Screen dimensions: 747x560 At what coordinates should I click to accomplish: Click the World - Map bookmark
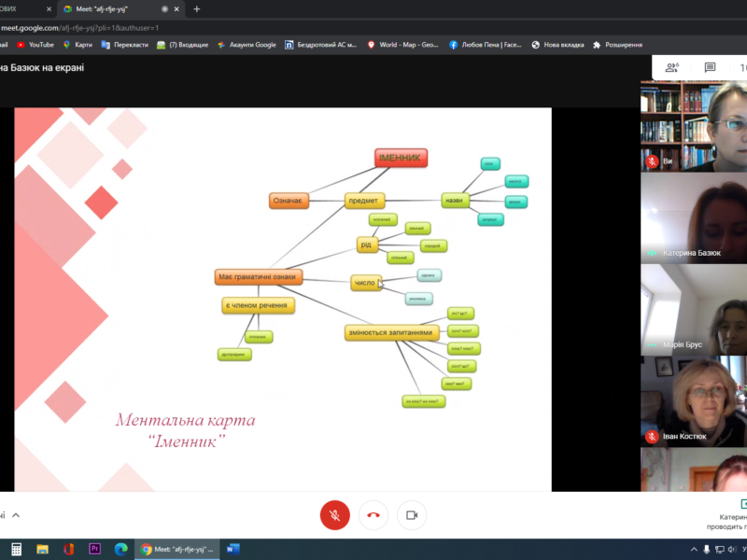click(x=404, y=44)
